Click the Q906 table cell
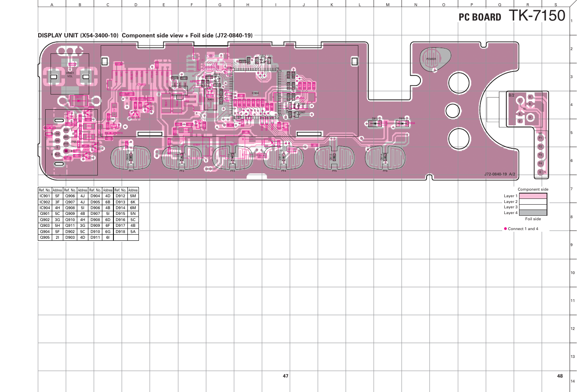Viewport: 577px width, 392px height. 70,196
